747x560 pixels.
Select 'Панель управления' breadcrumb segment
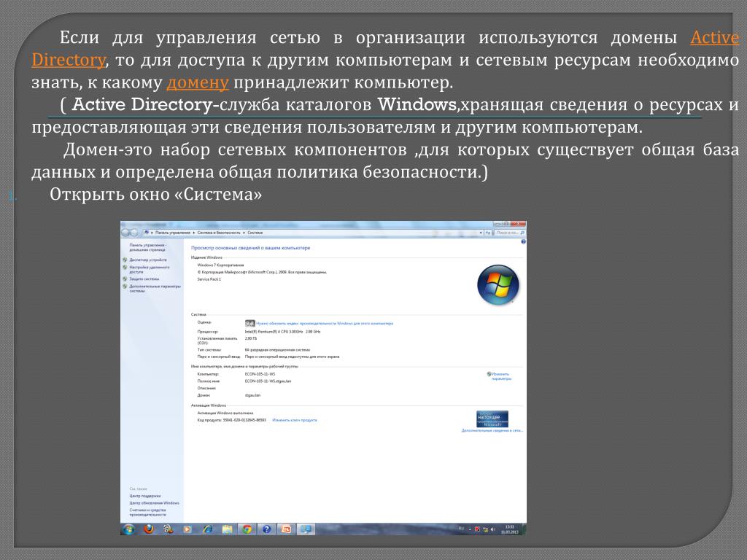click(x=172, y=233)
